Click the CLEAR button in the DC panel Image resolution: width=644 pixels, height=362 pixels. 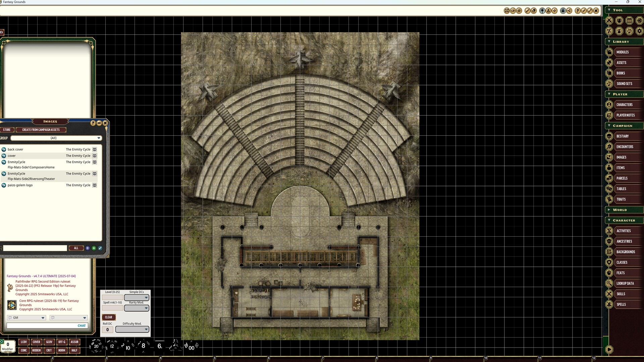tap(108, 317)
